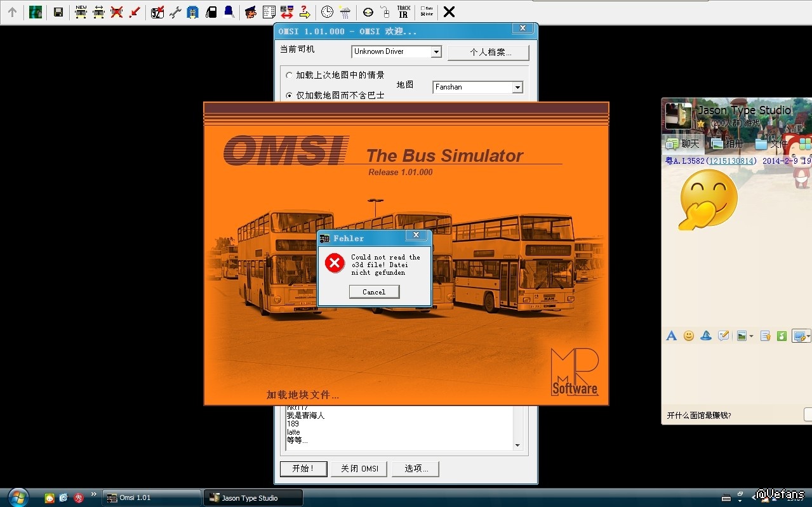This screenshot has height=507, width=812.
Task: Click the NEW bus icon in toolbar
Action: 81,12
